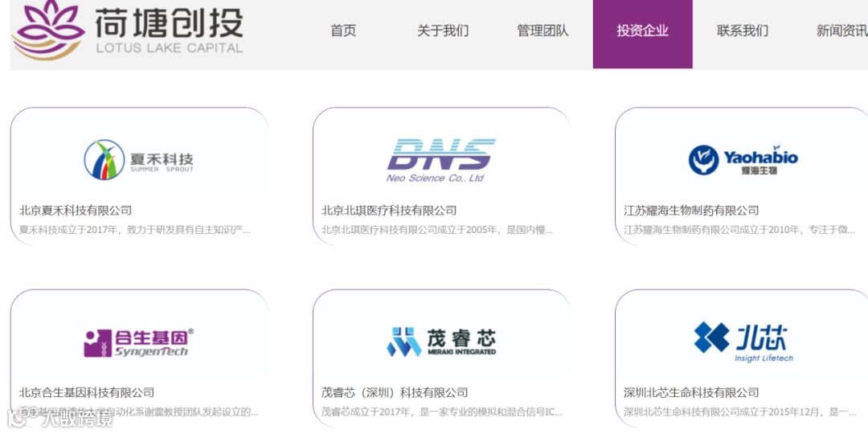This screenshot has height=434, width=868.
Task: Click the 夏禾科技 Summer Sprout logo
Action: tap(139, 160)
